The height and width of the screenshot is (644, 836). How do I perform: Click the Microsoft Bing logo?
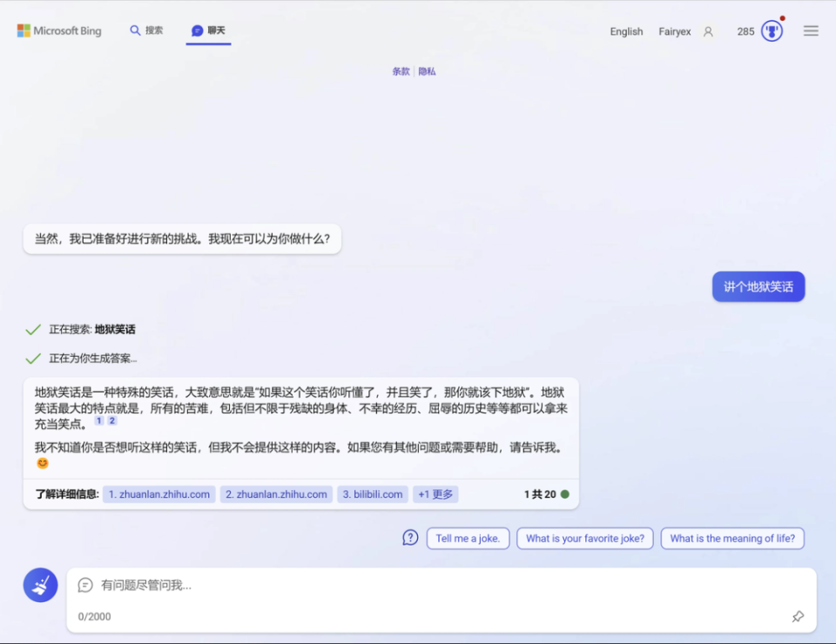pyautogui.click(x=58, y=30)
